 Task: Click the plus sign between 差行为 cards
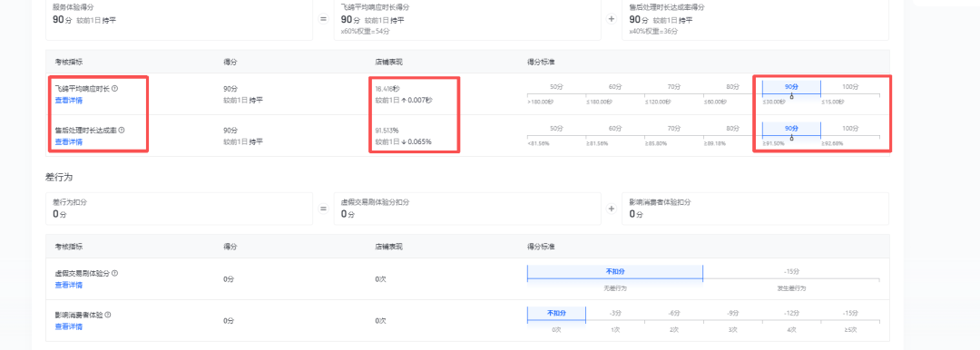(x=612, y=209)
